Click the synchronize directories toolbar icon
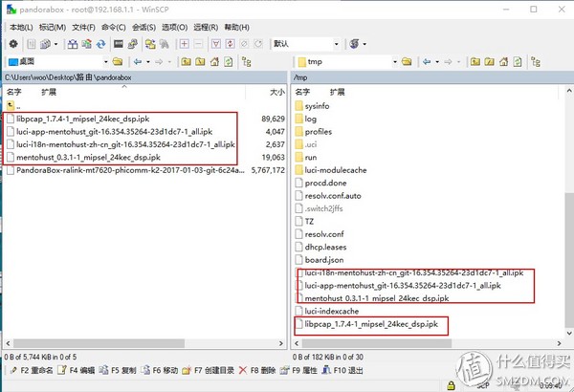Screen dimensions: 574x392 (87, 44)
